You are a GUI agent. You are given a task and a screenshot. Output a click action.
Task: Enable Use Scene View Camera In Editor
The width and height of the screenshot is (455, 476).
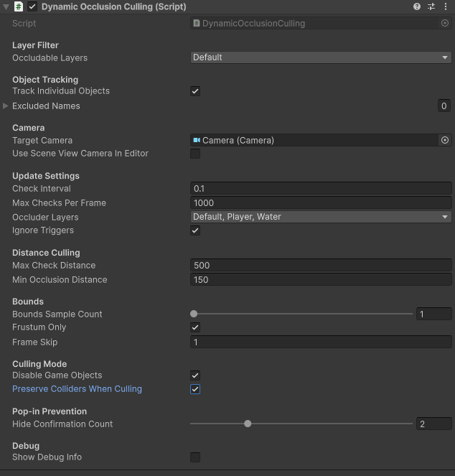click(195, 154)
